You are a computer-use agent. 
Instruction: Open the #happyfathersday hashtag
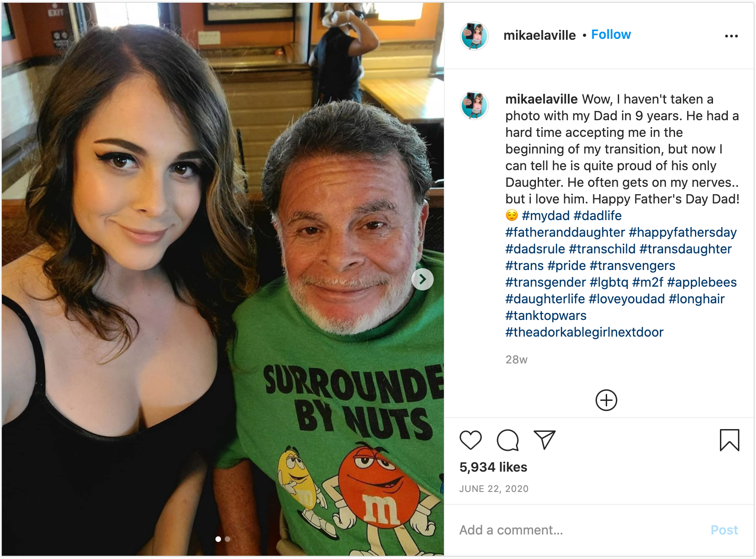tap(682, 232)
